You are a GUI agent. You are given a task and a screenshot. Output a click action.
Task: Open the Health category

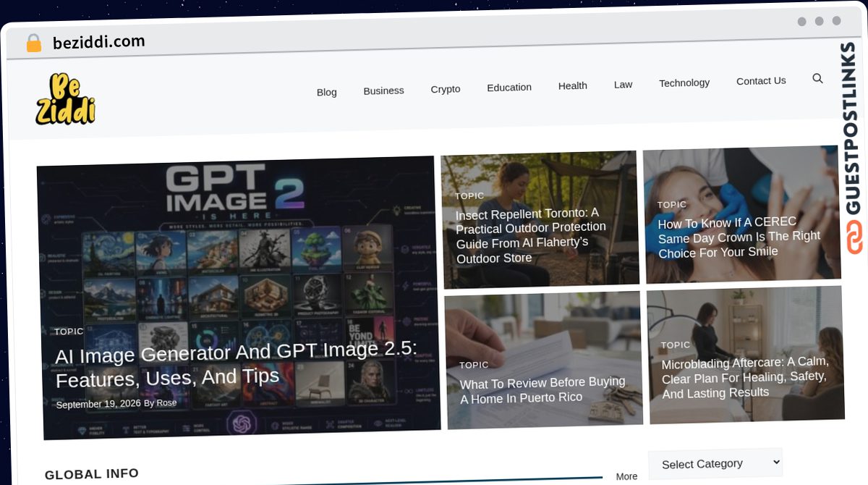pos(573,85)
